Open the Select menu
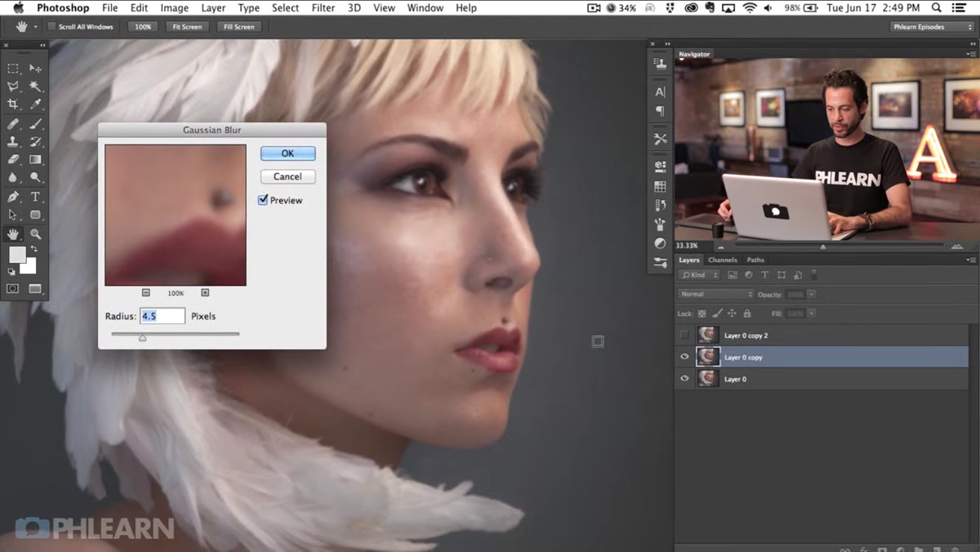Image resolution: width=980 pixels, height=552 pixels. [x=285, y=7]
